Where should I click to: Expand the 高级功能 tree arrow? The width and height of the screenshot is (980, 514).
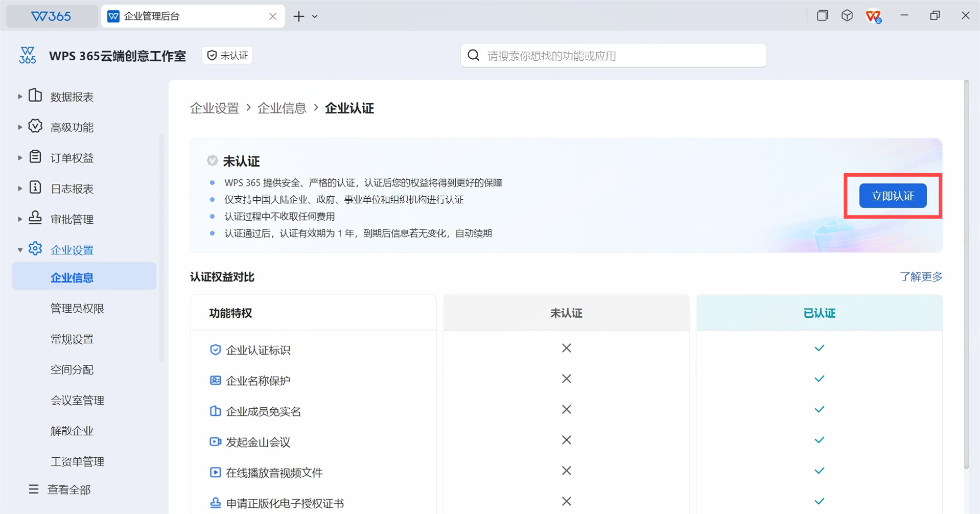[20, 127]
